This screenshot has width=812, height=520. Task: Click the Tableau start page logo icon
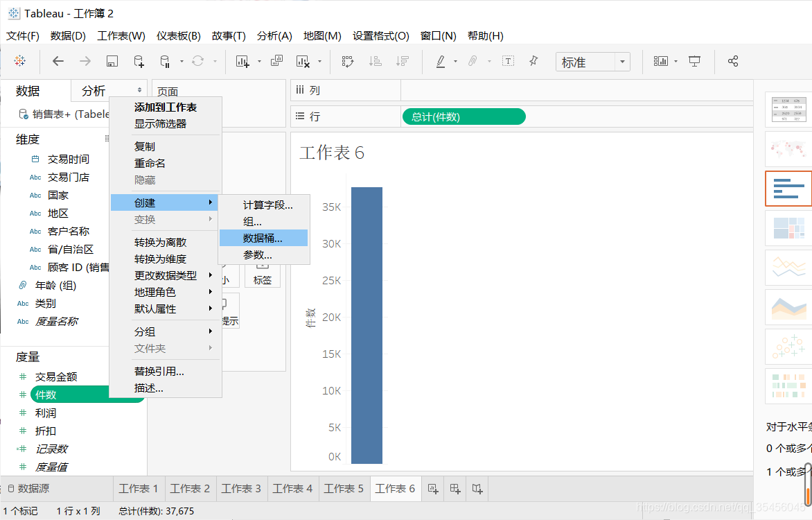pos(19,60)
